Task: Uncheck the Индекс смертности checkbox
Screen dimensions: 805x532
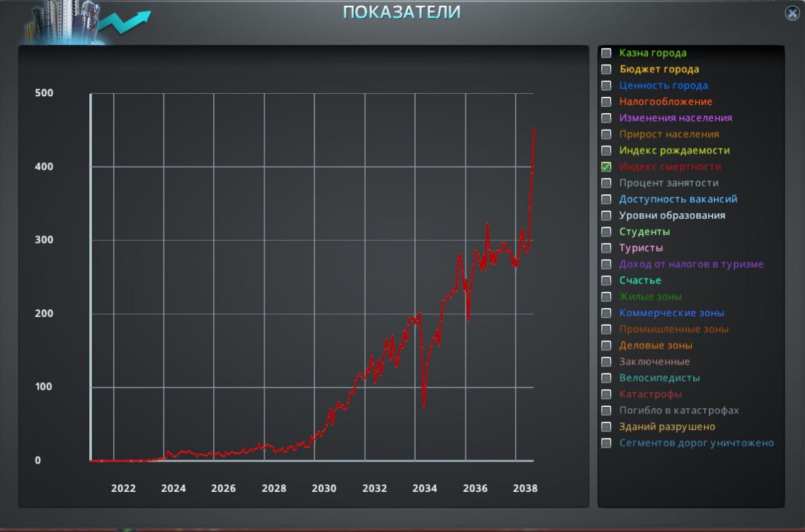Action: pos(606,167)
